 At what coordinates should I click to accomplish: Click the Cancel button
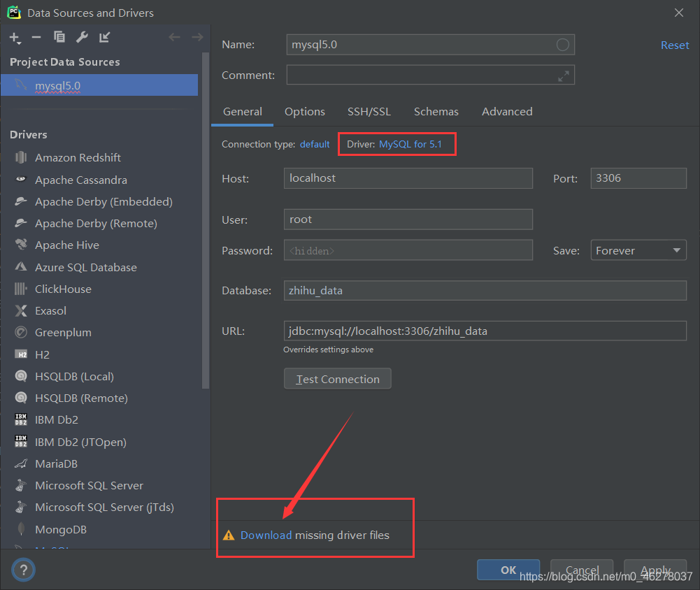click(582, 570)
